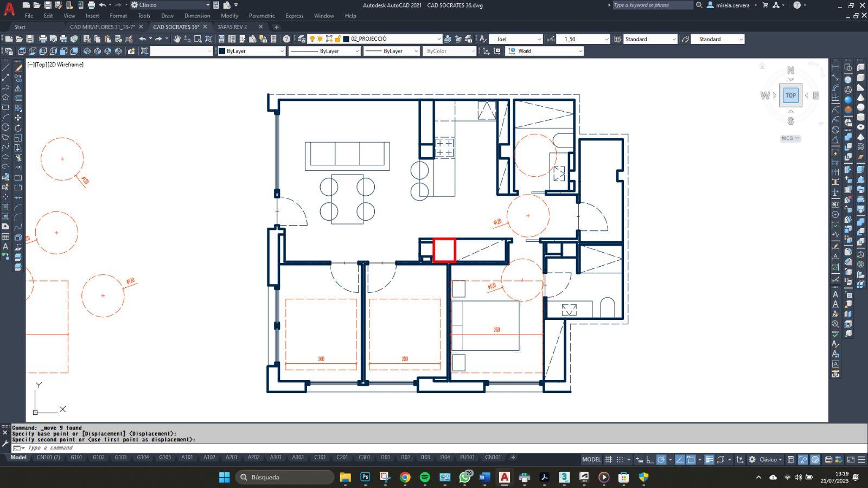Screen dimensions: 868x488
Task: Click the TOP face of ViewCube
Action: (790, 95)
